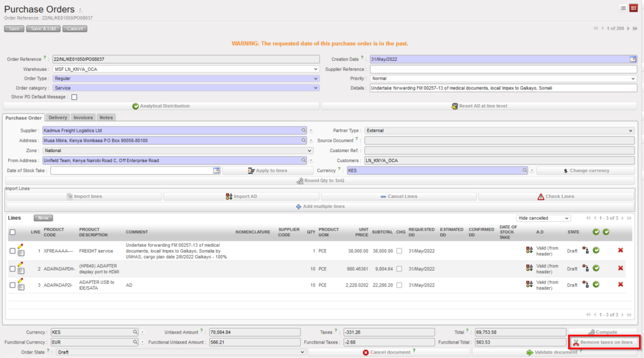The width and height of the screenshot is (644, 358).
Task: Click the Supplier Reference input field
Action: tap(504, 69)
